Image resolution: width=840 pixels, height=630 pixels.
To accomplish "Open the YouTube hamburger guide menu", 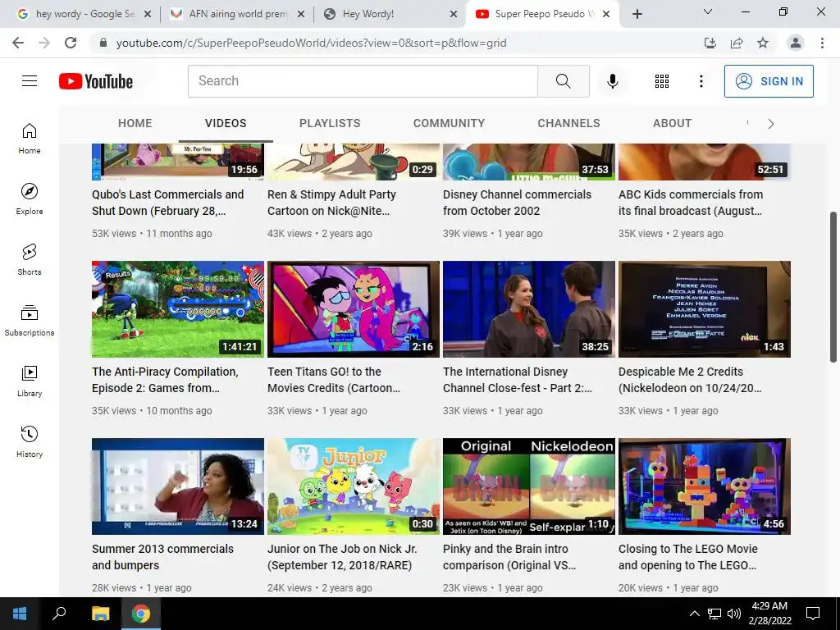I will [x=30, y=81].
